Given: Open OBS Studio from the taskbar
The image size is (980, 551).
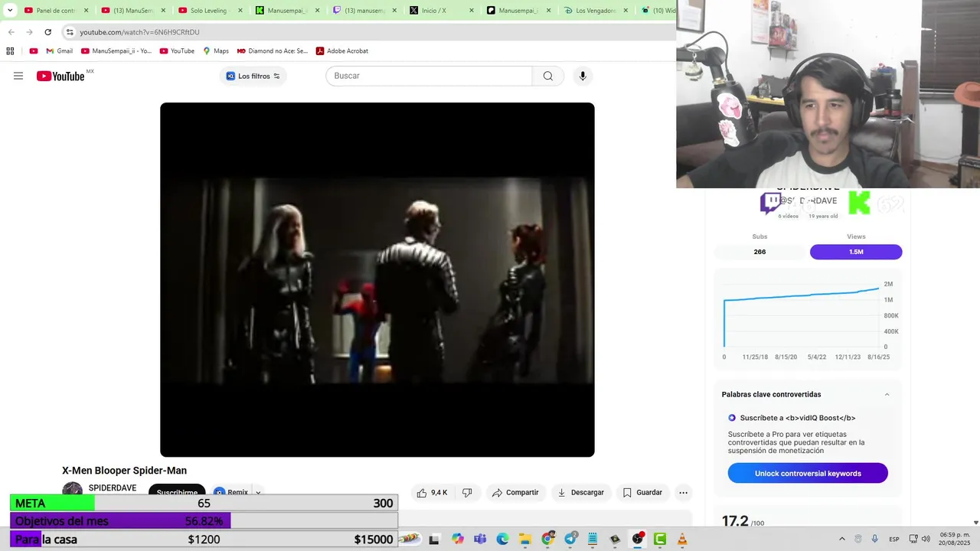Looking at the screenshot, I should [x=637, y=539].
